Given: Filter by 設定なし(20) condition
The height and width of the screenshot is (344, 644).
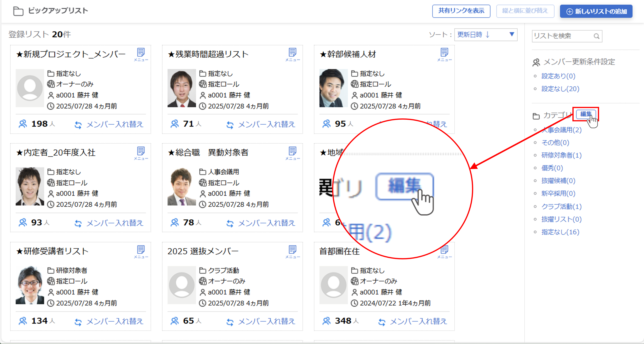Looking at the screenshot, I should tap(560, 89).
